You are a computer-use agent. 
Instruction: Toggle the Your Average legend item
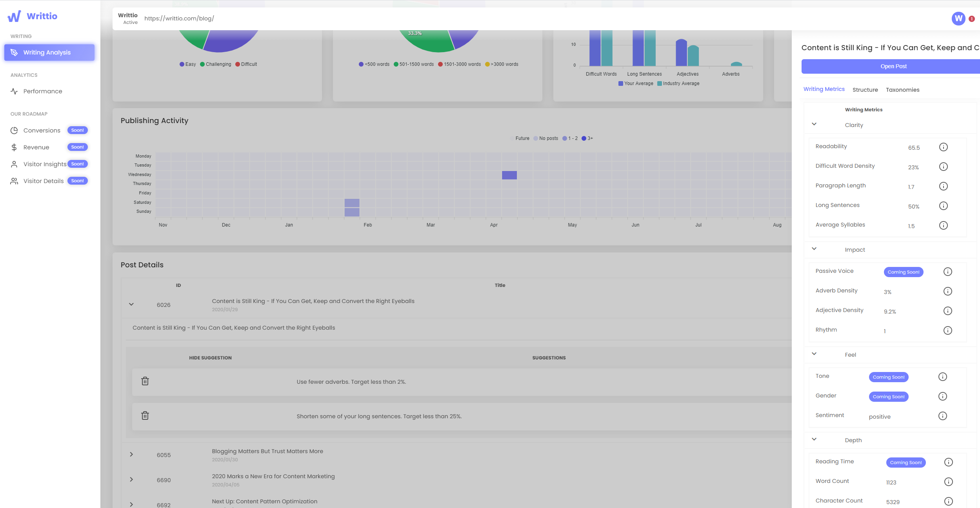[x=636, y=83]
